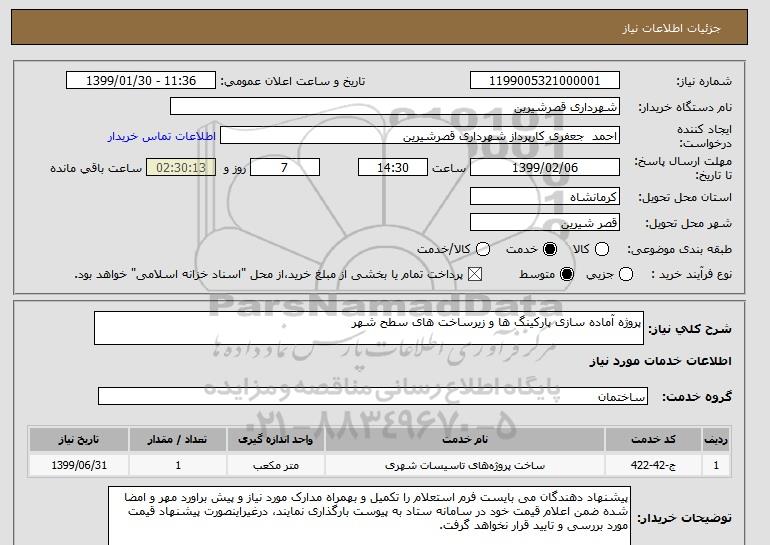Click the توضیحات خریدار label
Viewport: 770px width, 545px height.
point(685,518)
